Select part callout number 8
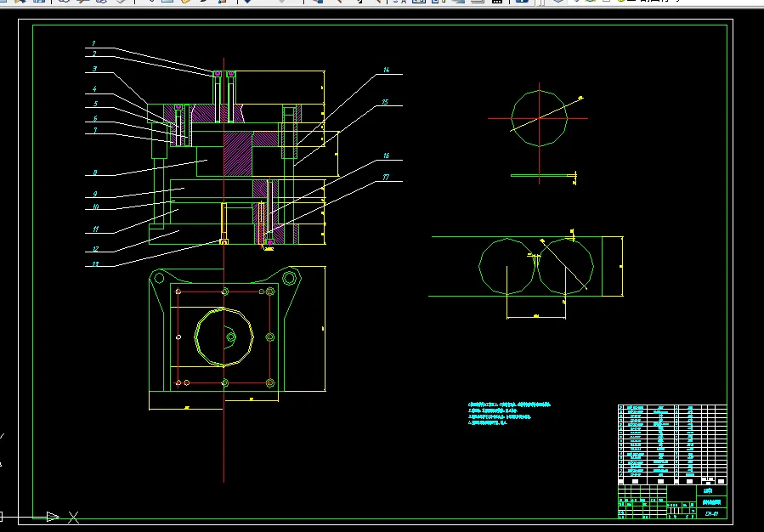The image size is (764, 532). tap(95, 173)
